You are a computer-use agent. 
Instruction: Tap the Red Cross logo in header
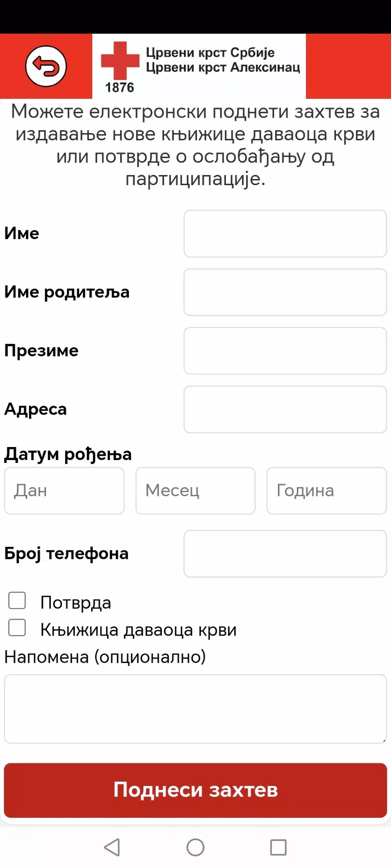120,60
